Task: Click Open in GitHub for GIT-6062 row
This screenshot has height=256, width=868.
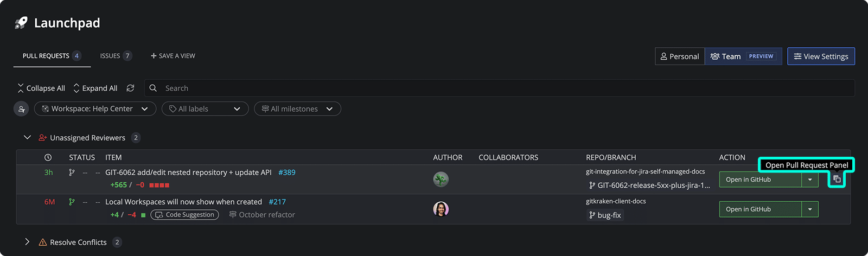Action: point(760,180)
